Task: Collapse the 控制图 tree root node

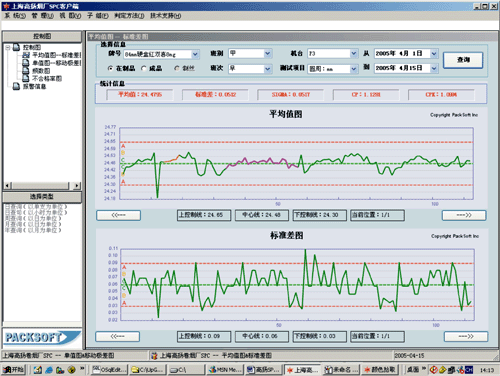Action: click(x=8, y=47)
